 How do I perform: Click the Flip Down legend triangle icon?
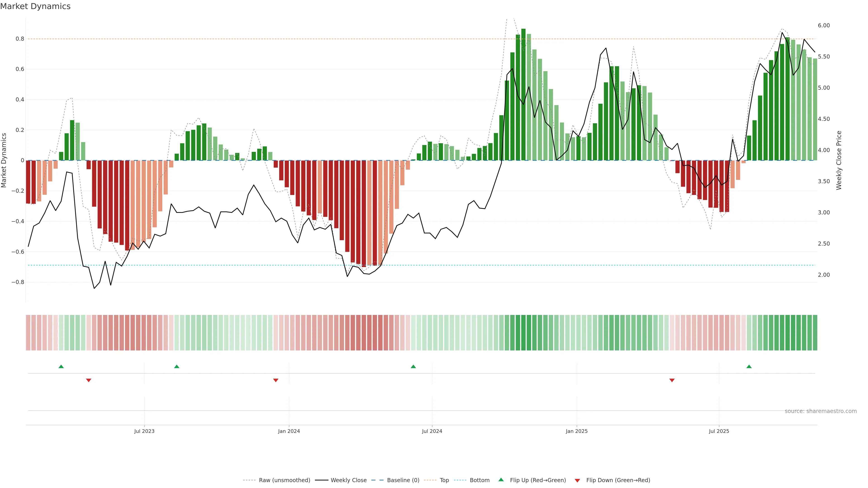pos(577,480)
